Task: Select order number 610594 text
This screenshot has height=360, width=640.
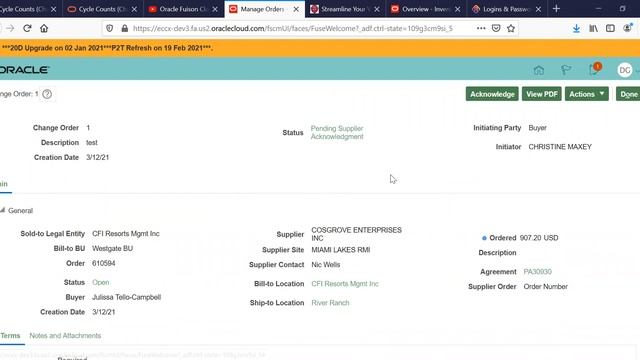Action: coord(104,263)
